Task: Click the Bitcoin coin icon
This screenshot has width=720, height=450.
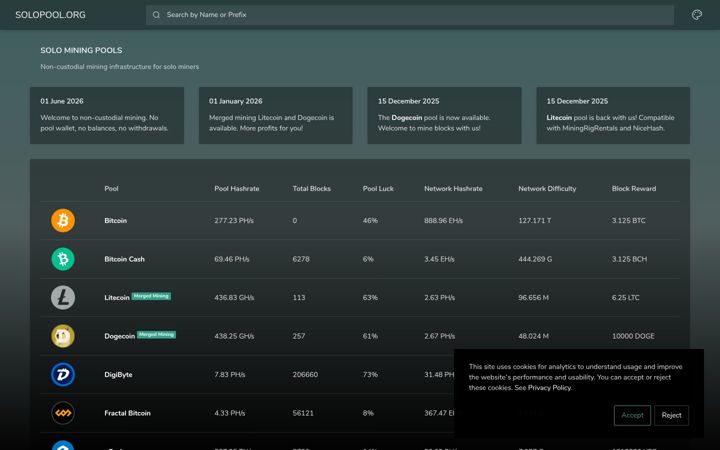Action: tap(63, 220)
